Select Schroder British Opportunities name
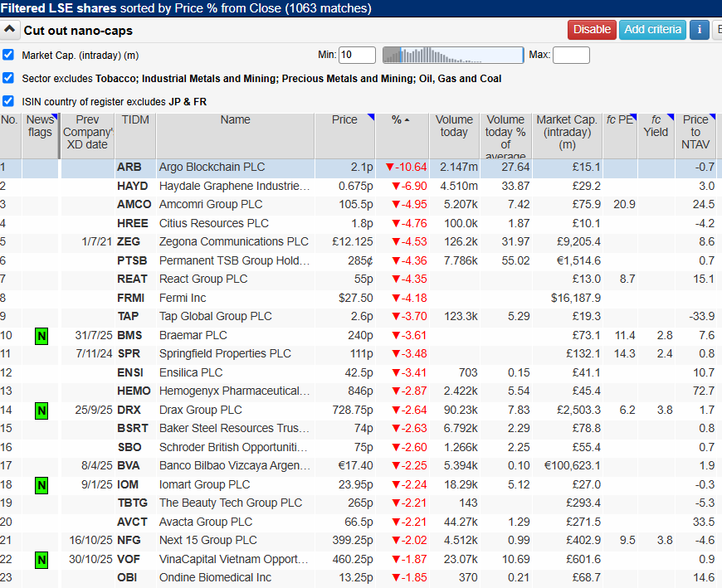Image resolution: width=722 pixels, height=588 pixels. pyautogui.click(x=233, y=447)
